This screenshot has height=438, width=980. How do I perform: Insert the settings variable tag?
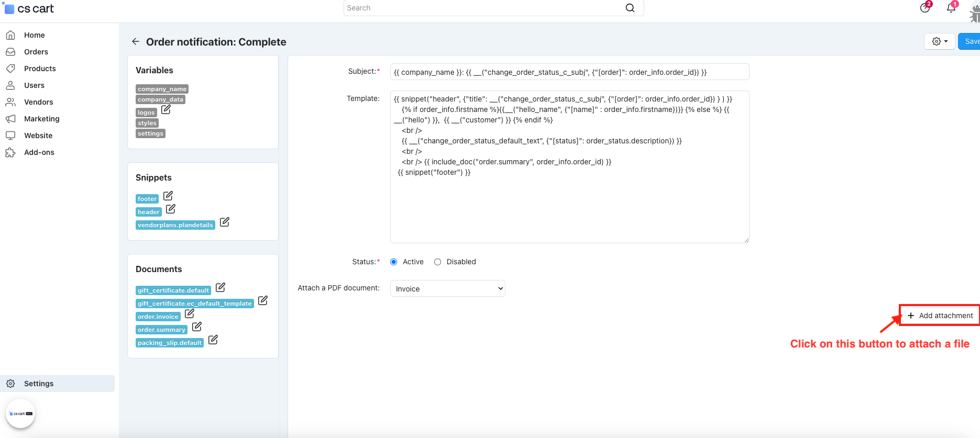(150, 133)
